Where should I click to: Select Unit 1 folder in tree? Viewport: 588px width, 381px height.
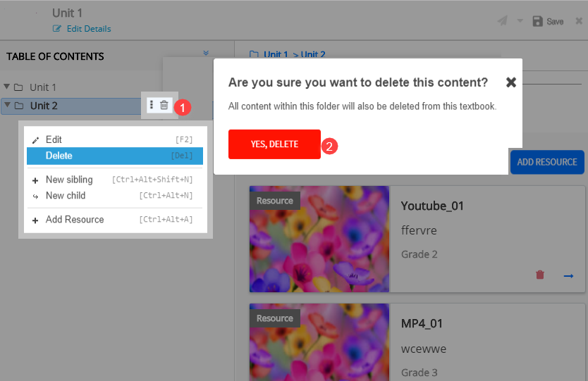[42, 87]
